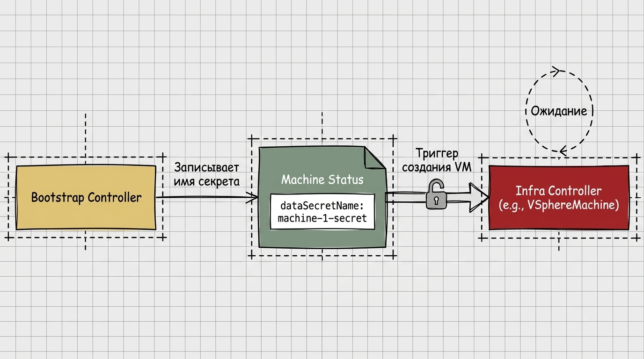
Task: Select the white dataSecretName field box
Action: (322, 212)
